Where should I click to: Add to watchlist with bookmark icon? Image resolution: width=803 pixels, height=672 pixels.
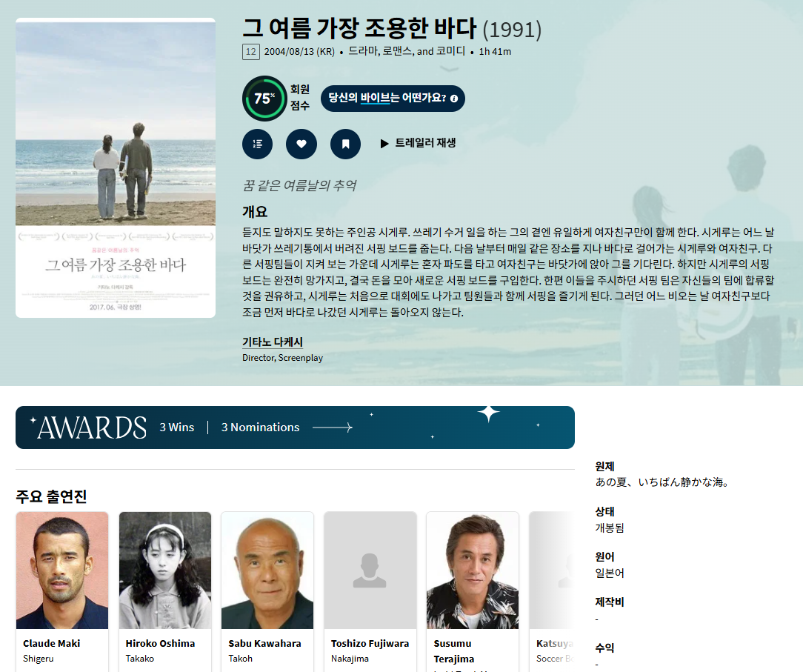click(345, 144)
